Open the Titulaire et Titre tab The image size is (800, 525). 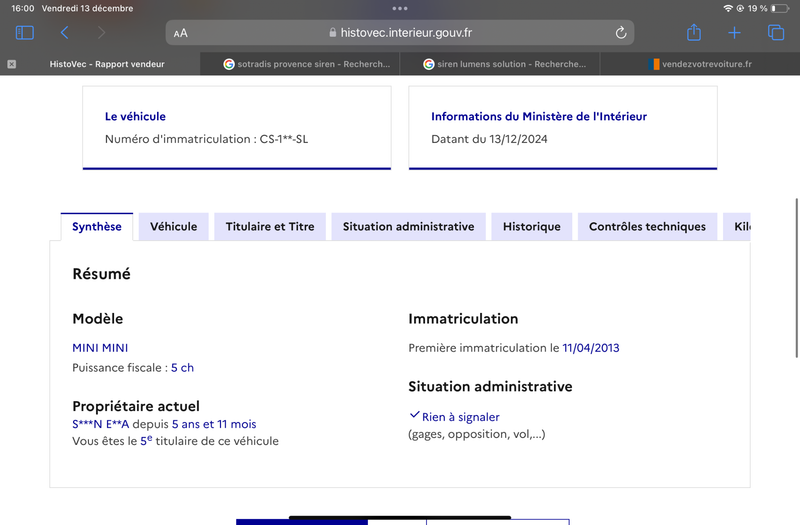tap(270, 227)
